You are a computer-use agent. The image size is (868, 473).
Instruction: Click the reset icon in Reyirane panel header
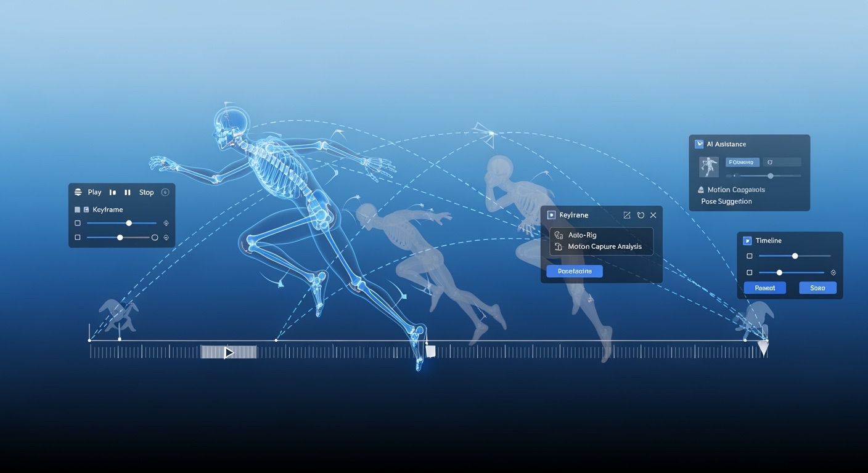tap(641, 215)
